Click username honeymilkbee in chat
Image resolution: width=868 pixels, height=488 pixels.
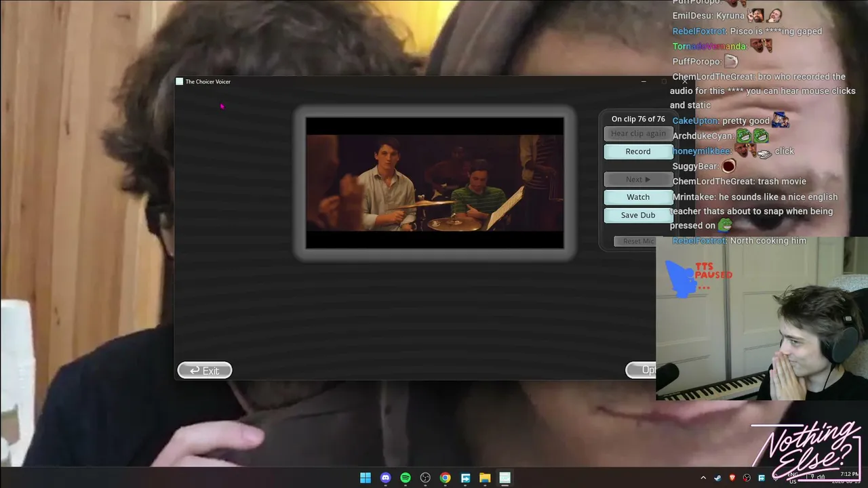(x=702, y=151)
